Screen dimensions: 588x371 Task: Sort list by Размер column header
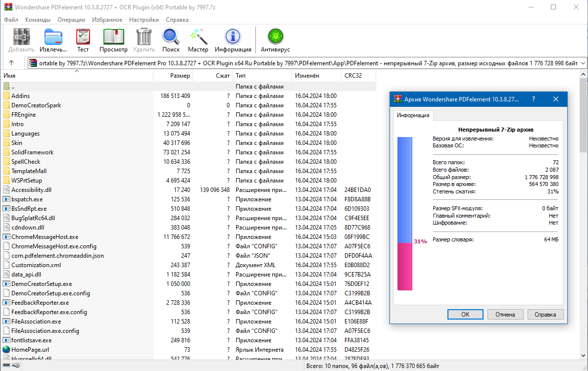[180, 76]
